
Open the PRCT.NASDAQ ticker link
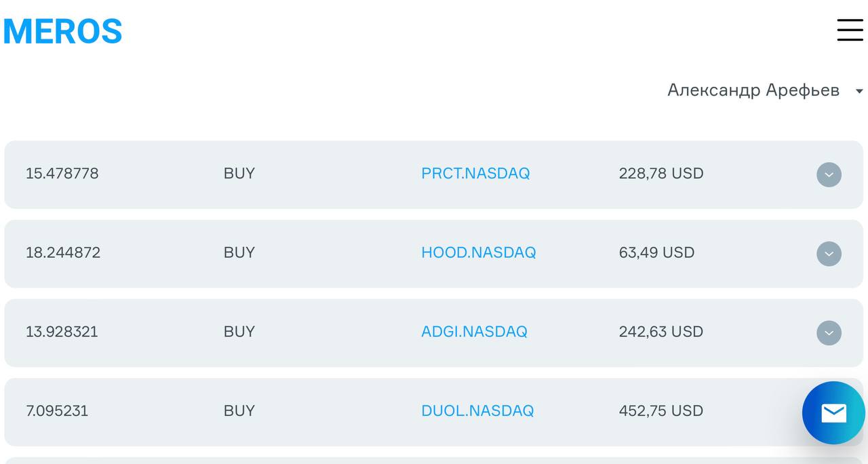click(475, 174)
